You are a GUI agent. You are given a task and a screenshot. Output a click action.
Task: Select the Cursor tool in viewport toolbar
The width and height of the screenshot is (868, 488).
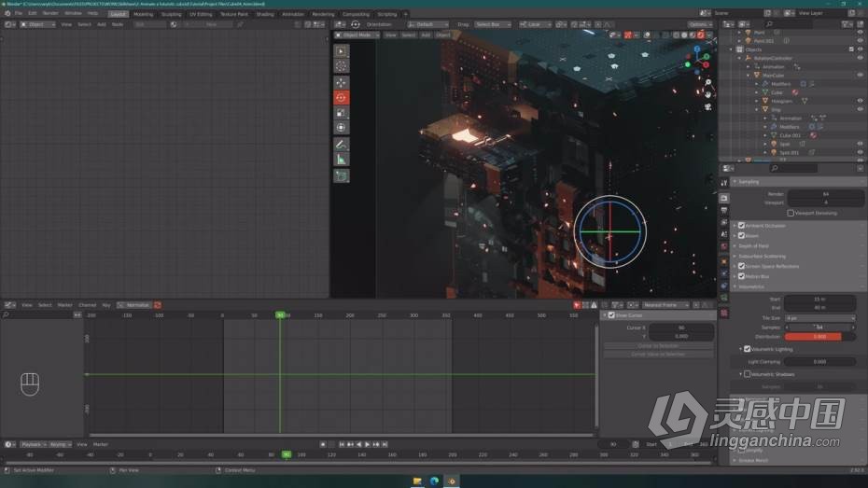(342, 66)
